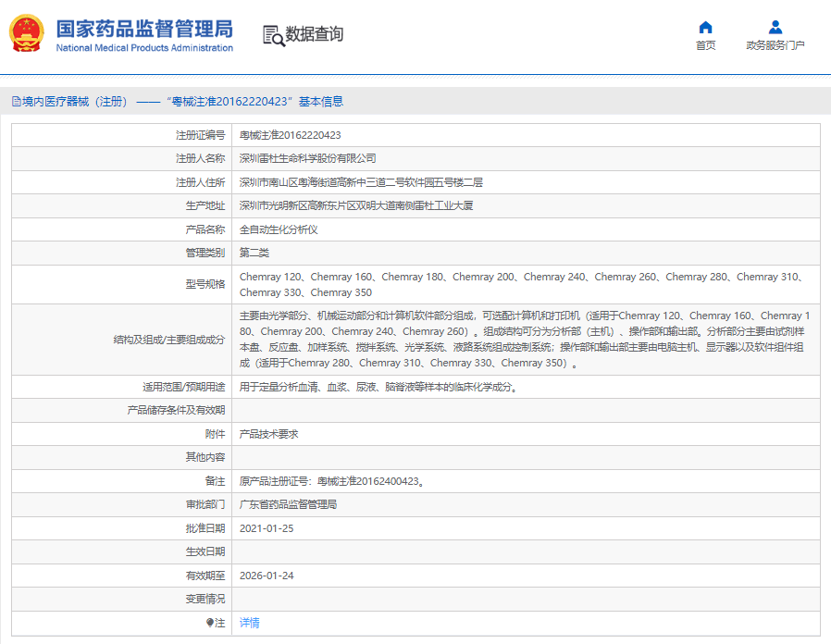
Task: Select 第二类 management category value
Action: 254,253
